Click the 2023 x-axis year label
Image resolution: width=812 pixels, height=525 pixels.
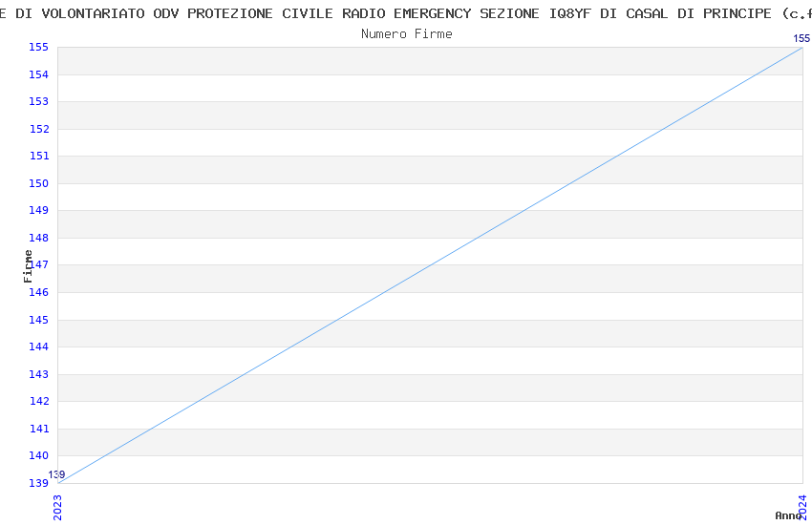57,508
